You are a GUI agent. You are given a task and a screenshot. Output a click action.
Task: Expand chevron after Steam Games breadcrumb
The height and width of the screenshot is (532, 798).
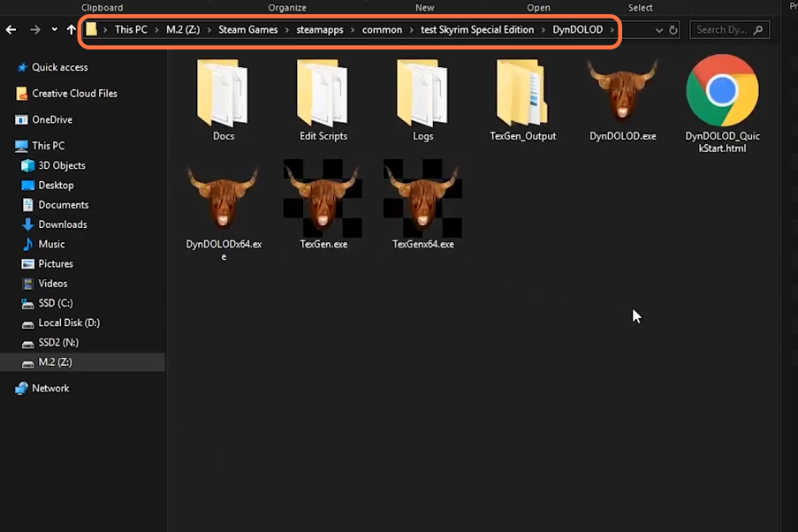(287, 30)
